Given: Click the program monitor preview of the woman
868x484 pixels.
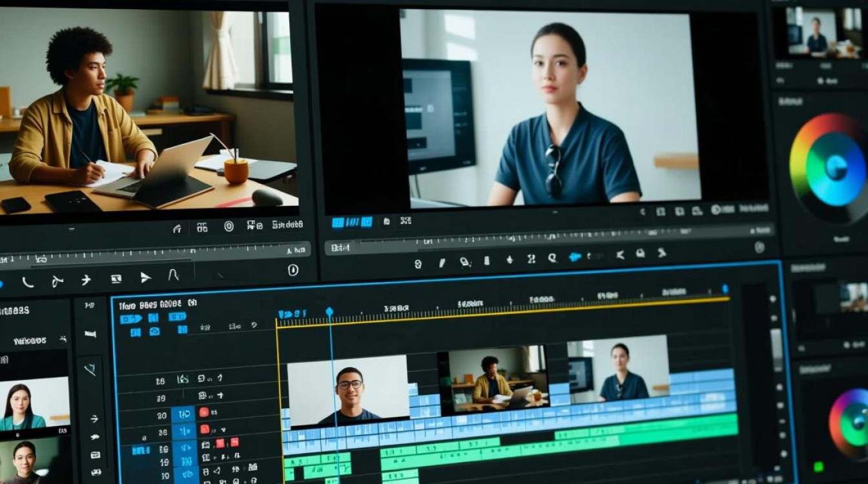Looking at the screenshot, I should [550, 108].
